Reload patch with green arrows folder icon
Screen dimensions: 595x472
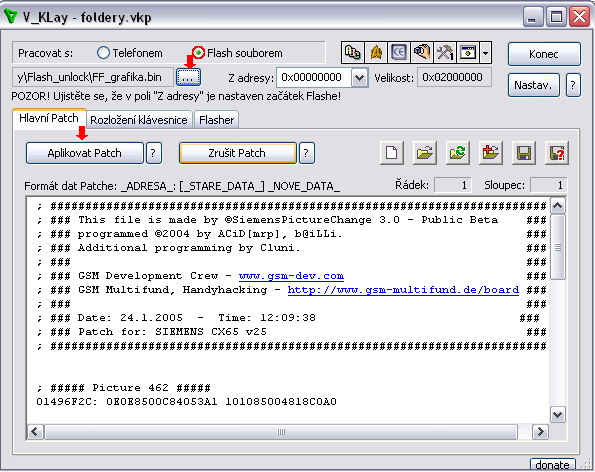click(x=458, y=153)
